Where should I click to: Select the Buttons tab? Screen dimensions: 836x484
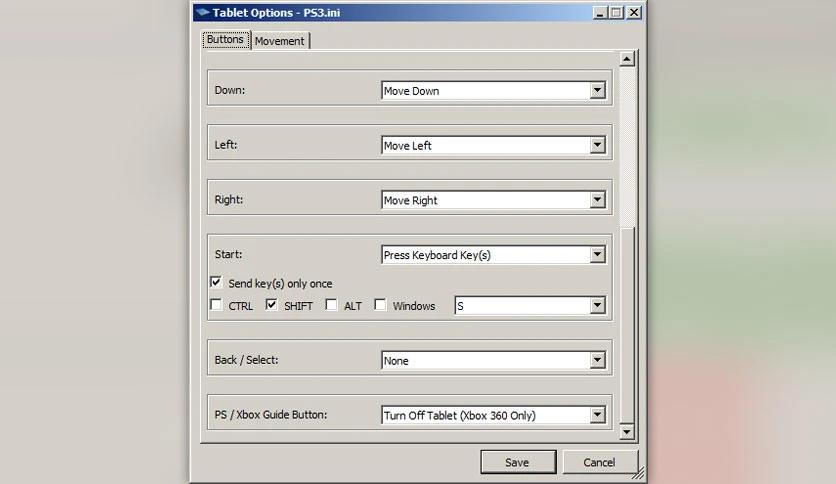point(226,39)
